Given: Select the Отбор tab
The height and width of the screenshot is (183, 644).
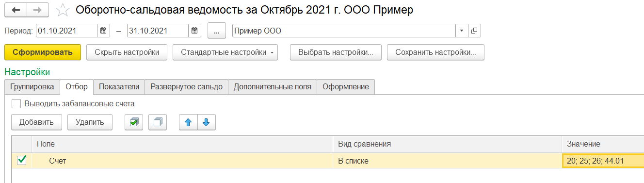Looking at the screenshot, I should (77, 87).
